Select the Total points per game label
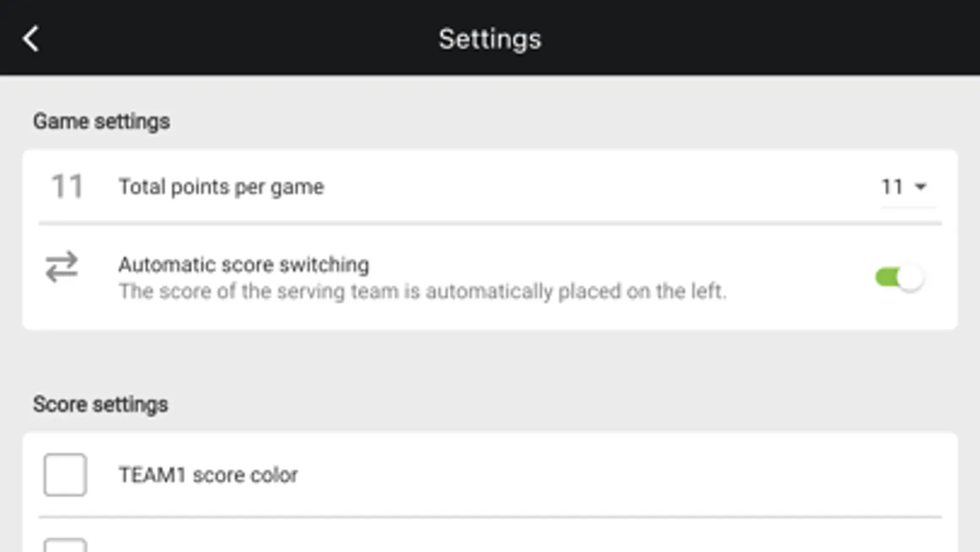Screen dimensions: 980x552 [221, 186]
